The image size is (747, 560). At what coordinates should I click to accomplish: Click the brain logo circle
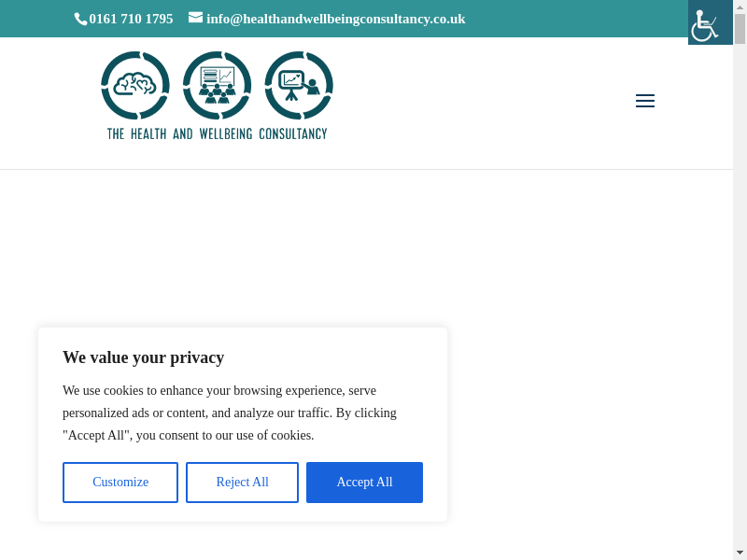coord(135,86)
